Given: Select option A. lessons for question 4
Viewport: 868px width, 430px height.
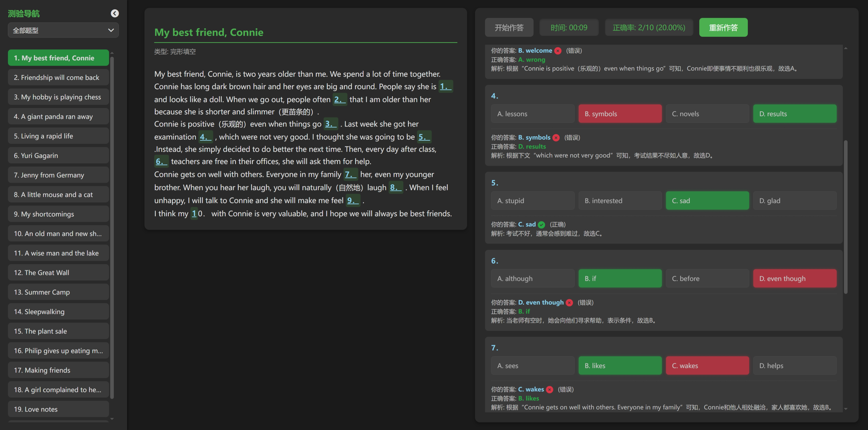Looking at the screenshot, I should (532, 114).
